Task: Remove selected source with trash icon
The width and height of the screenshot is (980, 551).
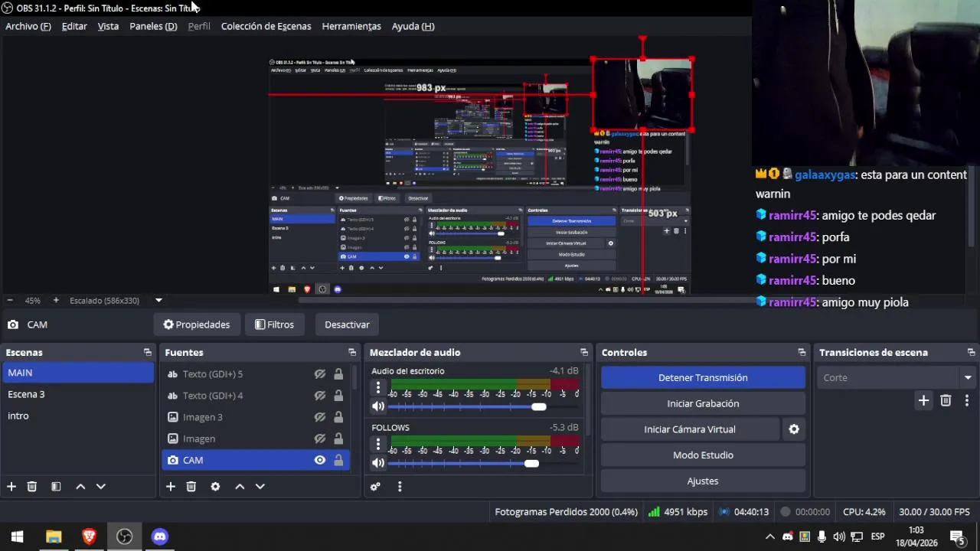Action: 191,487
